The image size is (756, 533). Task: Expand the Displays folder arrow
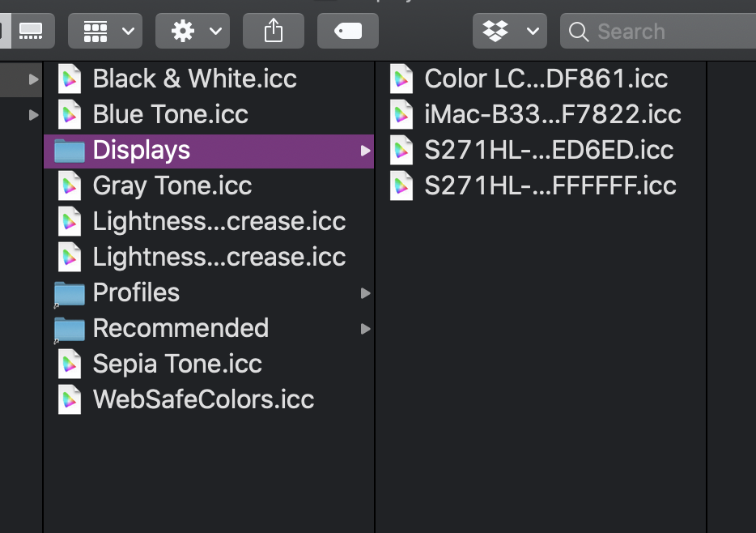366,151
